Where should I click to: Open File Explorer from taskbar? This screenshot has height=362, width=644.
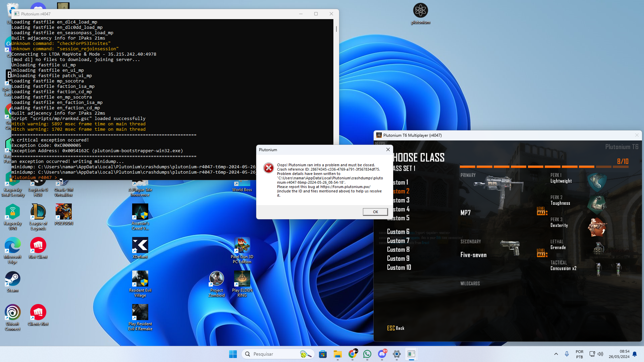tap(337, 354)
